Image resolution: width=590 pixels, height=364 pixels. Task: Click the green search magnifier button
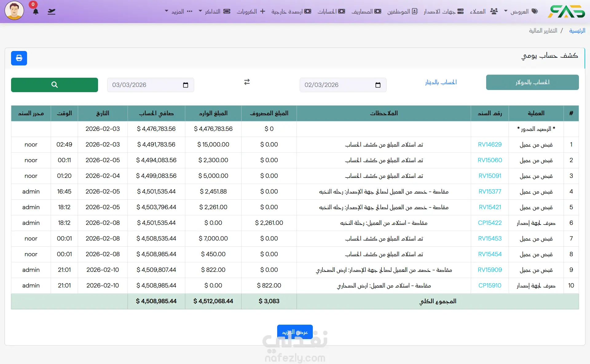pyautogui.click(x=54, y=85)
